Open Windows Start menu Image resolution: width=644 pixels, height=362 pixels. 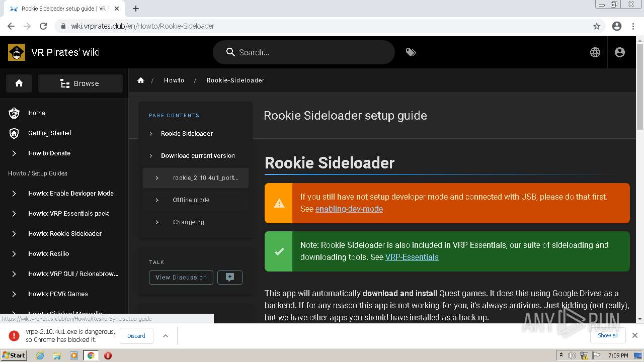(14, 355)
